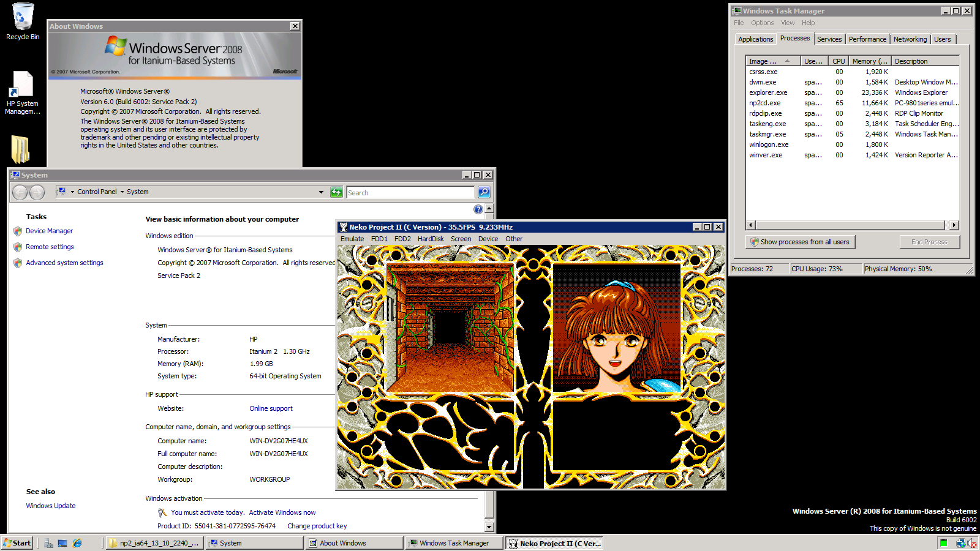Open Other menu in Neko Project II
This screenshot has height=551, width=980.
coord(514,239)
